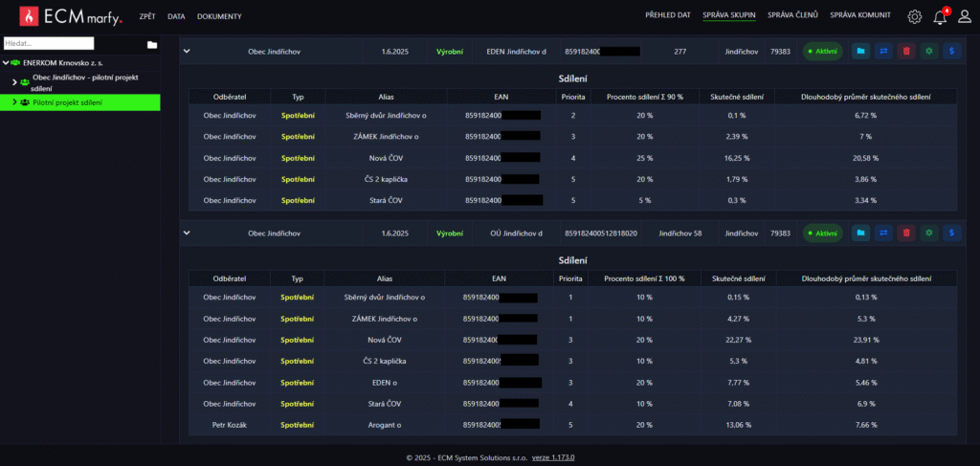Expand the Pilotní projekt sdílení tree node
This screenshot has width=980, height=466.
[13, 102]
